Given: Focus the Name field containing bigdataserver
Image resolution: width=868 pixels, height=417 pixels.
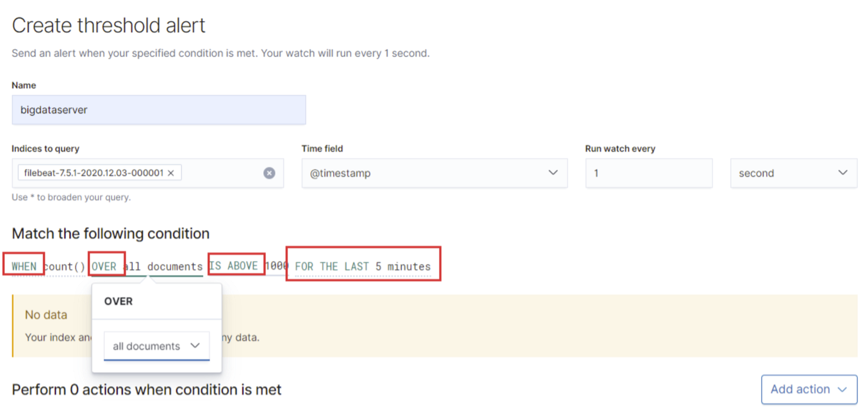Looking at the screenshot, I should 159,110.
